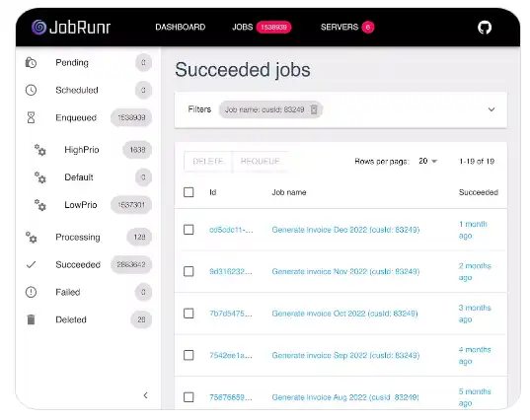The height and width of the screenshot is (420, 530).
Task: Open job id 9d316232 link
Action: pos(231,271)
